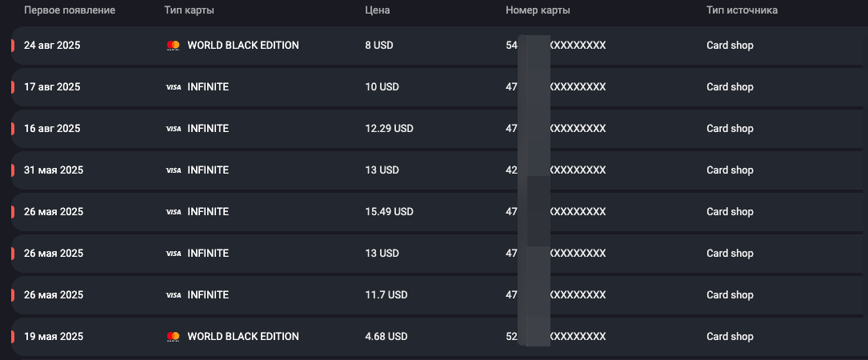Click the 12.29 USD price cell
This screenshot has width=868, height=360.
pyautogui.click(x=389, y=129)
